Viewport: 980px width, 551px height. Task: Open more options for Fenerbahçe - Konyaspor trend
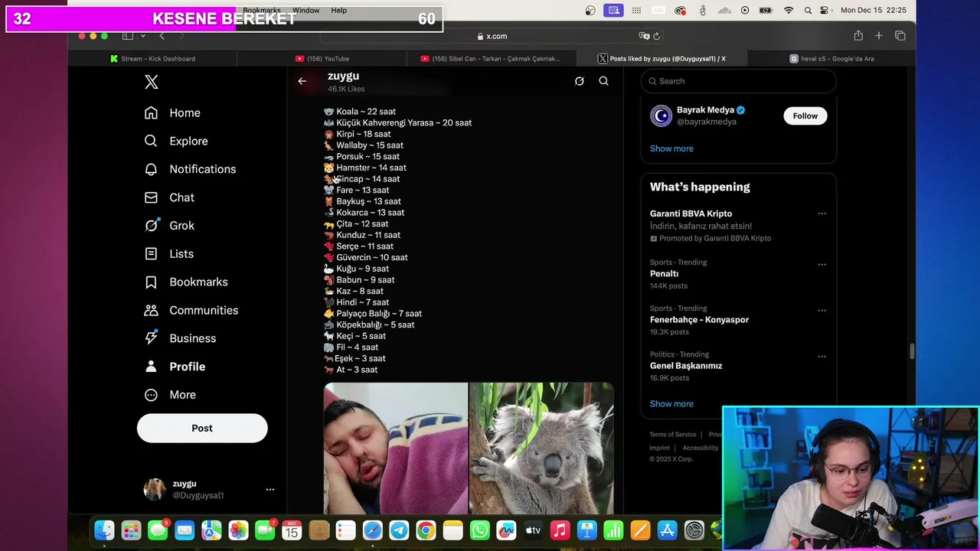pyautogui.click(x=822, y=311)
